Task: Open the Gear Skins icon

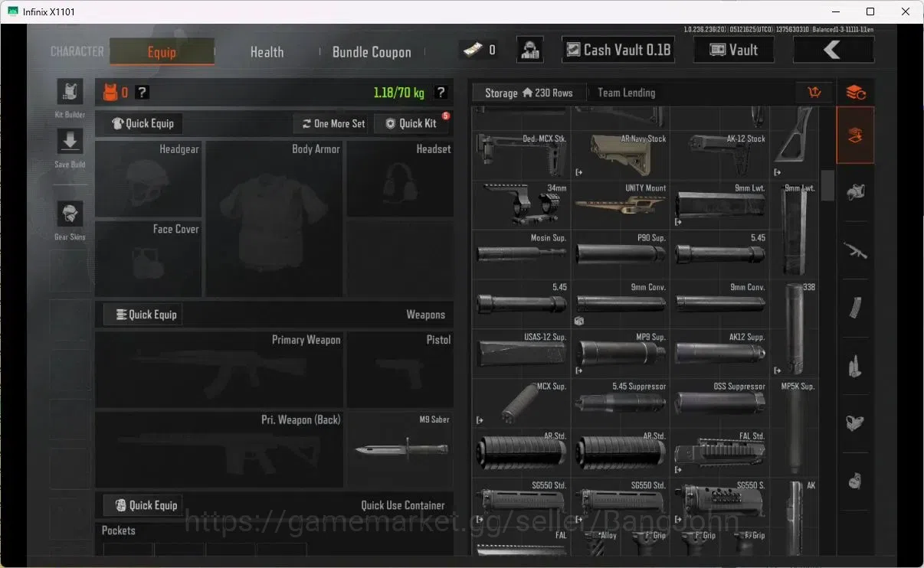Action: pyautogui.click(x=70, y=214)
